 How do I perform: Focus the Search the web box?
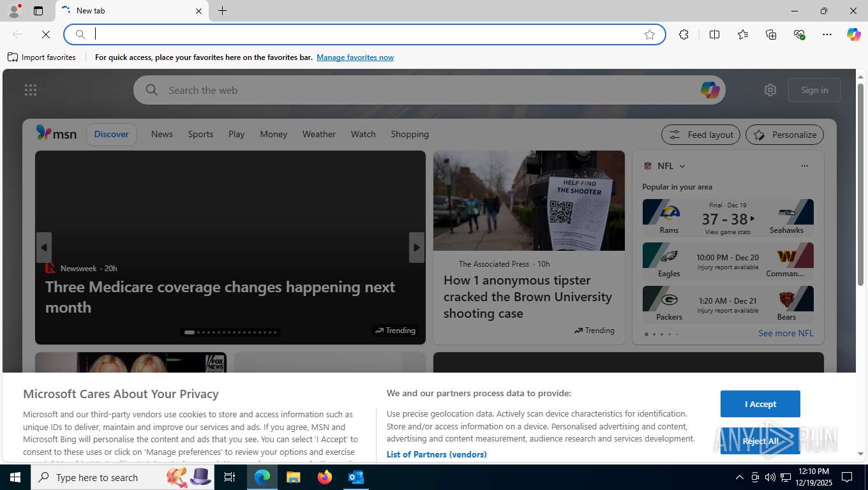tap(429, 90)
